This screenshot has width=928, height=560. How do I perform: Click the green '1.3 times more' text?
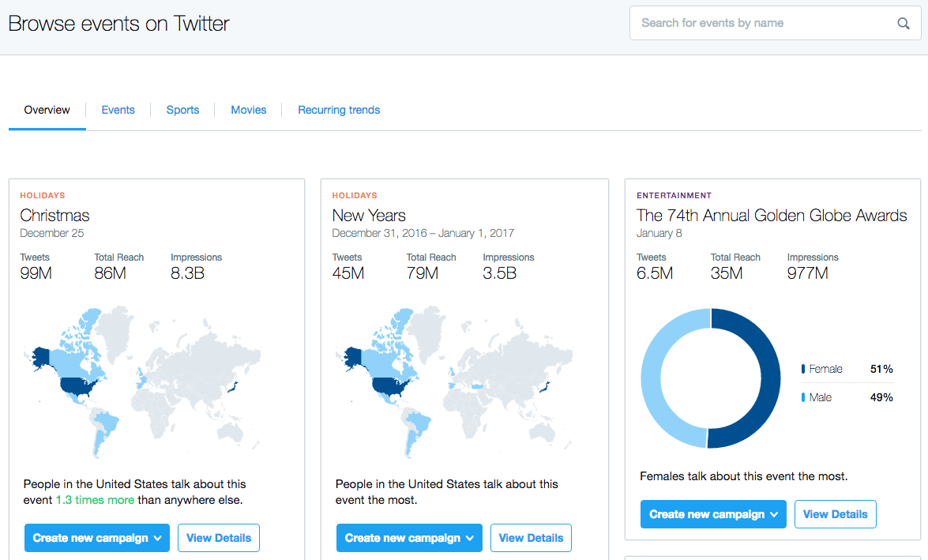tap(95, 500)
